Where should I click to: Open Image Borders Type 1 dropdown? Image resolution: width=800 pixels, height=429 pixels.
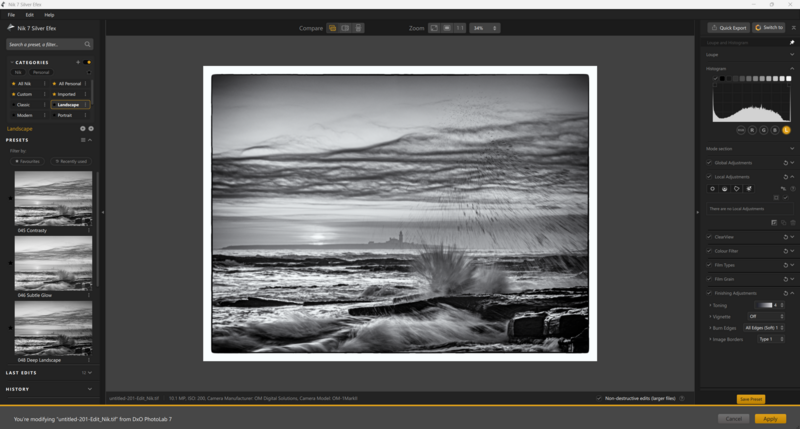(x=771, y=339)
